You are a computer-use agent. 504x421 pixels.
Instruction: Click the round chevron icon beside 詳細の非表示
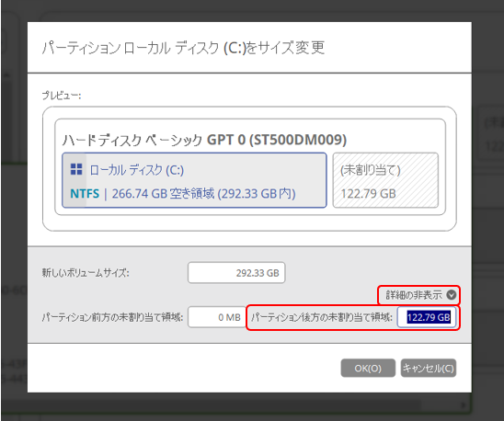(x=452, y=295)
